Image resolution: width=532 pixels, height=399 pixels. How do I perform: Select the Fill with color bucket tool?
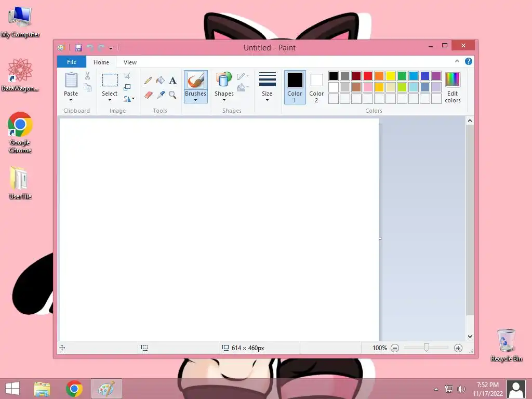click(x=161, y=81)
